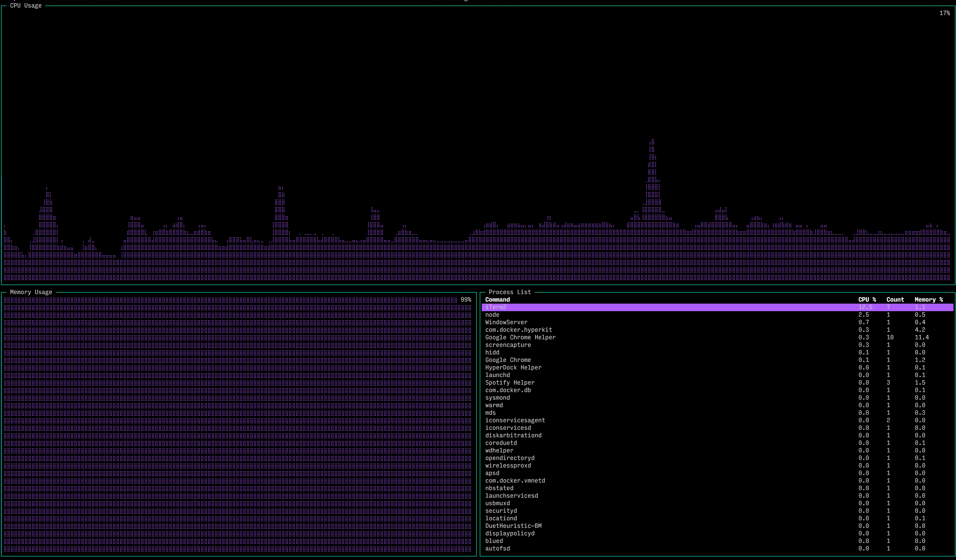Screen dimensions: 956x560
Task: Select the launchservicesd process
Action: click(x=717, y=496)
